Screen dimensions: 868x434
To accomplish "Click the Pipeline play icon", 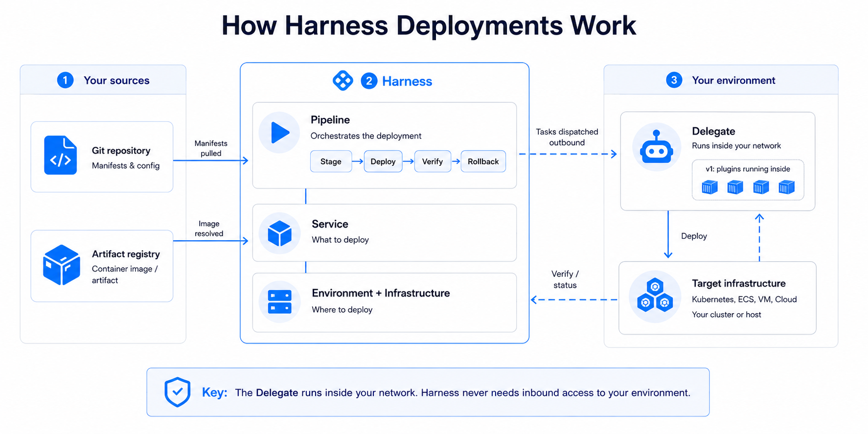I will pos(279,133).
